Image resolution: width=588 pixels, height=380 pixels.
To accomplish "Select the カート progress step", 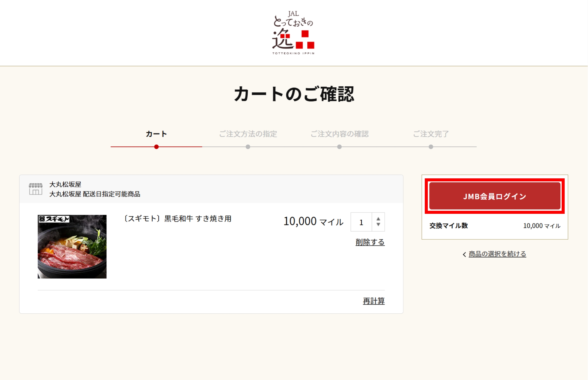I will pyautogui.click(x=156, y=134).
